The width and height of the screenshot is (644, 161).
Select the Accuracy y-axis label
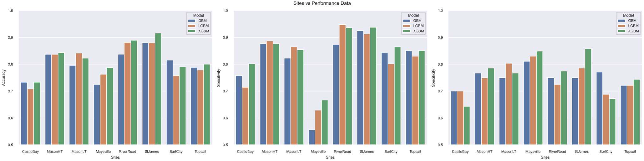point(3,78)
